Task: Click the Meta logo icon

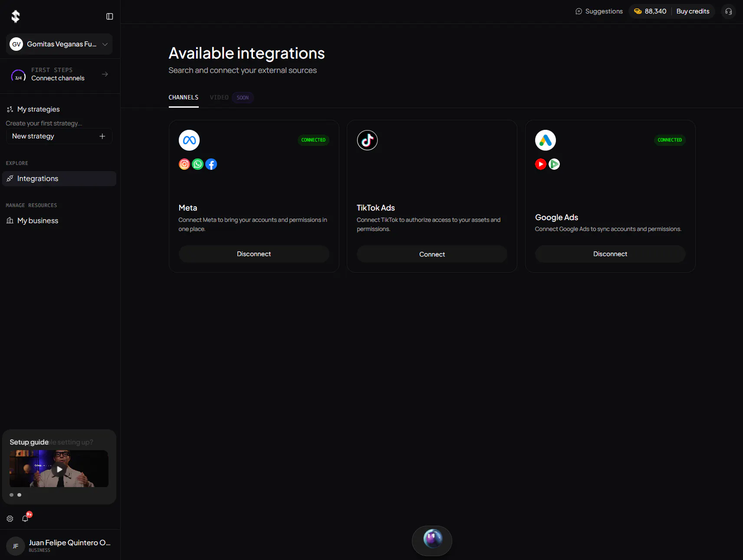Action: click(189, 140)
